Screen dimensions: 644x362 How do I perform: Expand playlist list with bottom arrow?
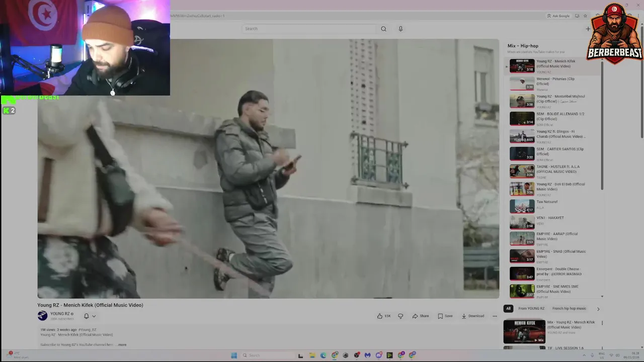pyautogui.click(x=602, y=297)
